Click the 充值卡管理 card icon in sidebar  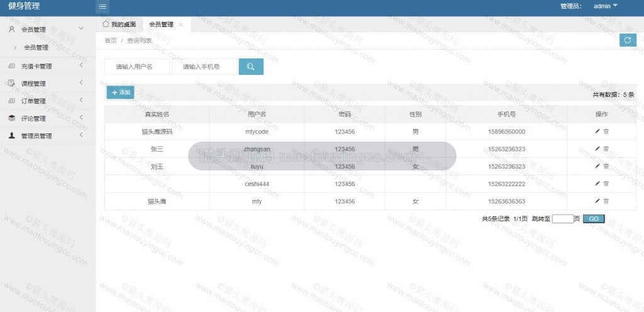pos(12,66)
